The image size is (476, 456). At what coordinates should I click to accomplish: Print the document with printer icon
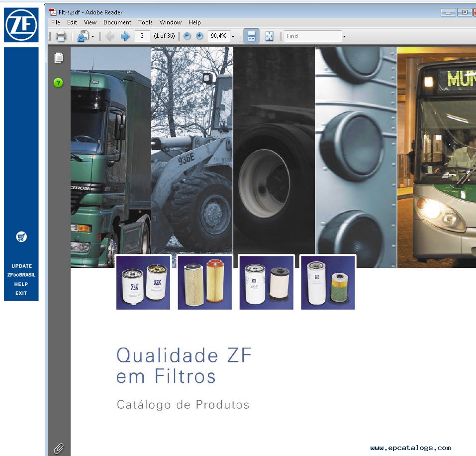point(61,36)
